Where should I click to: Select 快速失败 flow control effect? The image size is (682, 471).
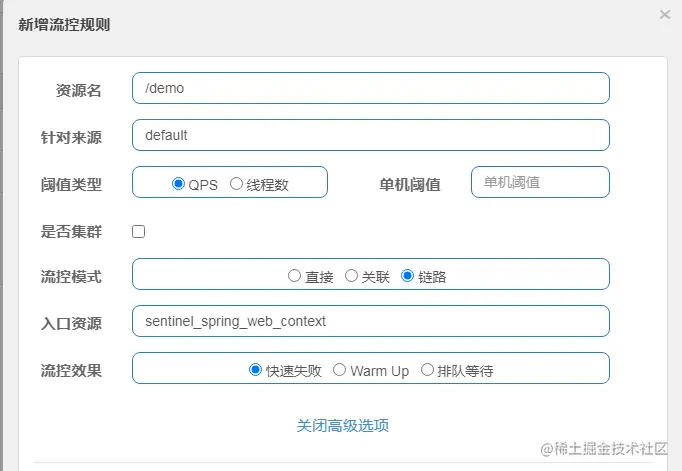tap(255, 370)
